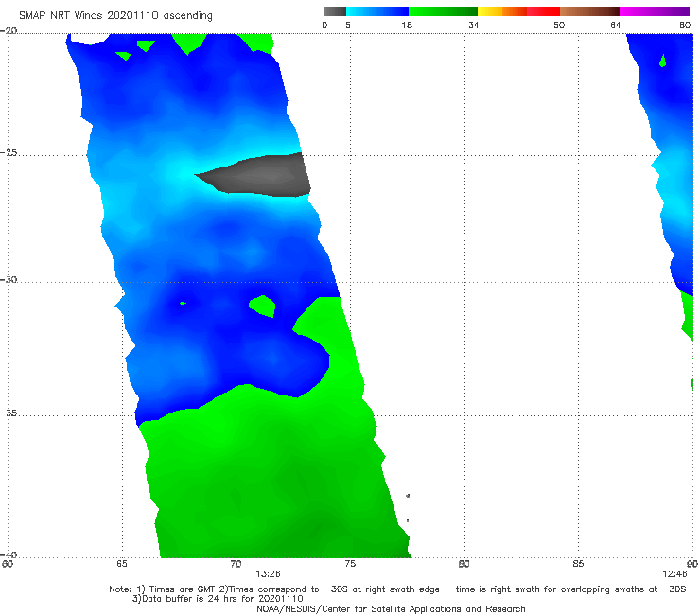700x615 pixels.
Task: Click the colorbar label '18'
Action: [x=407, y=25]
